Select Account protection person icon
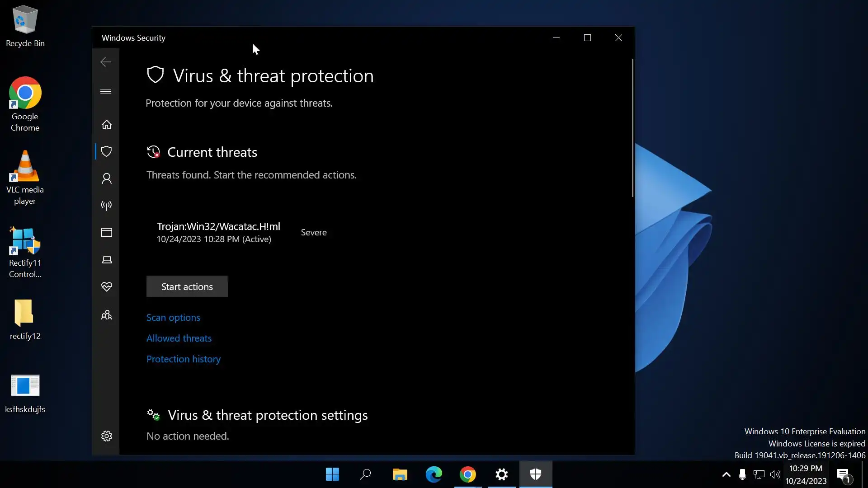 click(x=107, y=179)
